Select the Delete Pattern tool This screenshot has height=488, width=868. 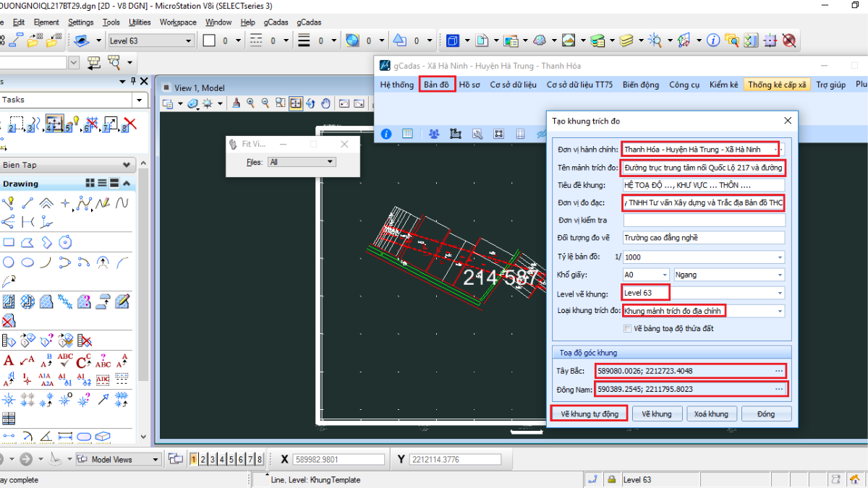(x=9, y=320)
